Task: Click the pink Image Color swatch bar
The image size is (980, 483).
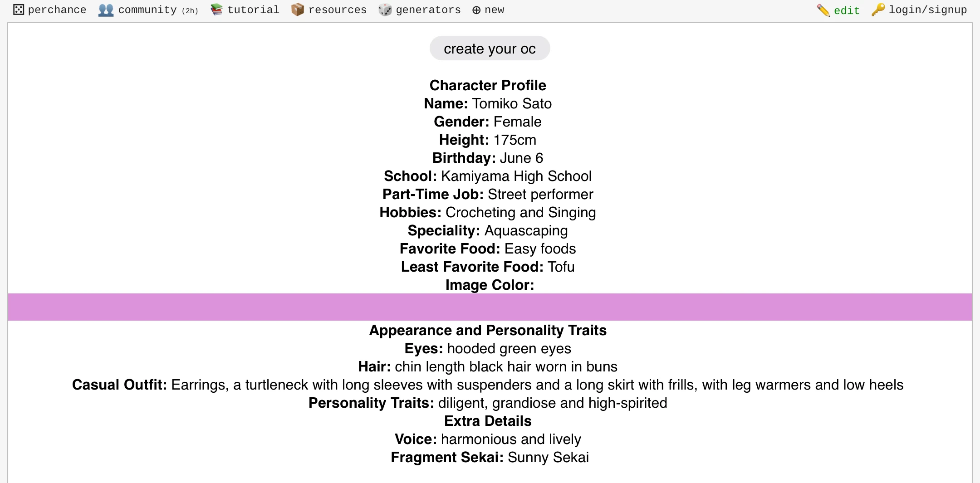Action: tap(490, 307)
